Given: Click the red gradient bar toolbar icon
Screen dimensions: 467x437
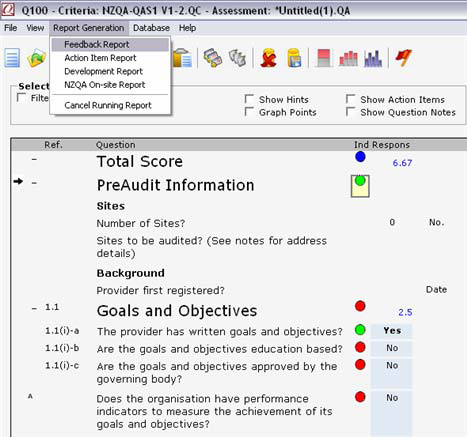Looking at the screenshot, I should click(324, 58).
